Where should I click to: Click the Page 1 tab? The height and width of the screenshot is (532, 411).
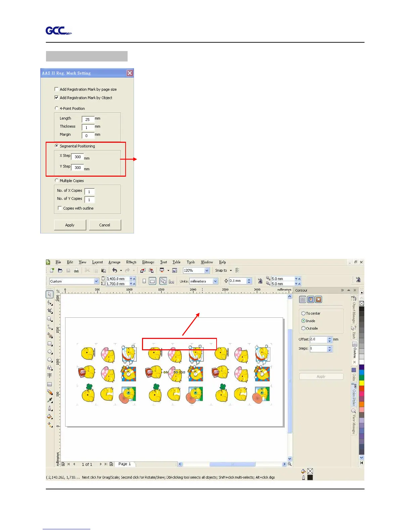pyautogui.click(x=125, y=464)
